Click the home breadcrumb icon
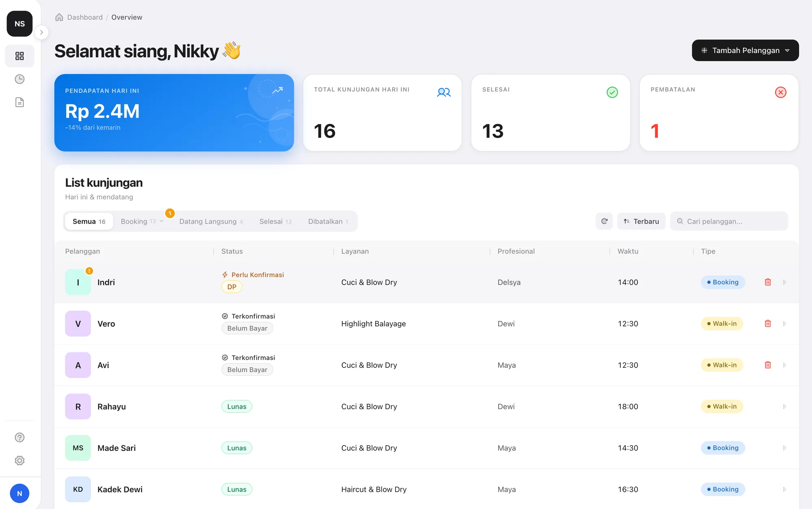The width and height of the screenshot is (812, 509). pos(59,17)
